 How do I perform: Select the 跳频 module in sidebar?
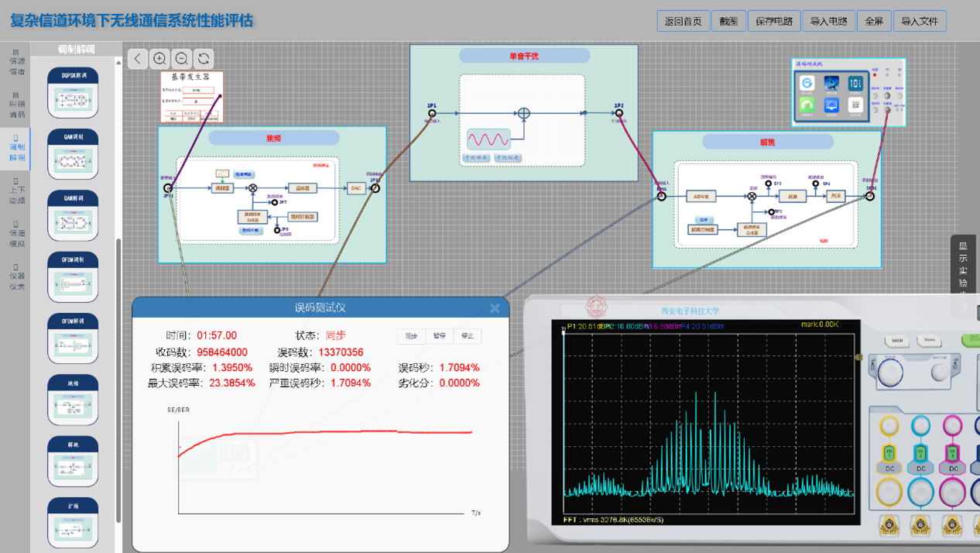73,400
